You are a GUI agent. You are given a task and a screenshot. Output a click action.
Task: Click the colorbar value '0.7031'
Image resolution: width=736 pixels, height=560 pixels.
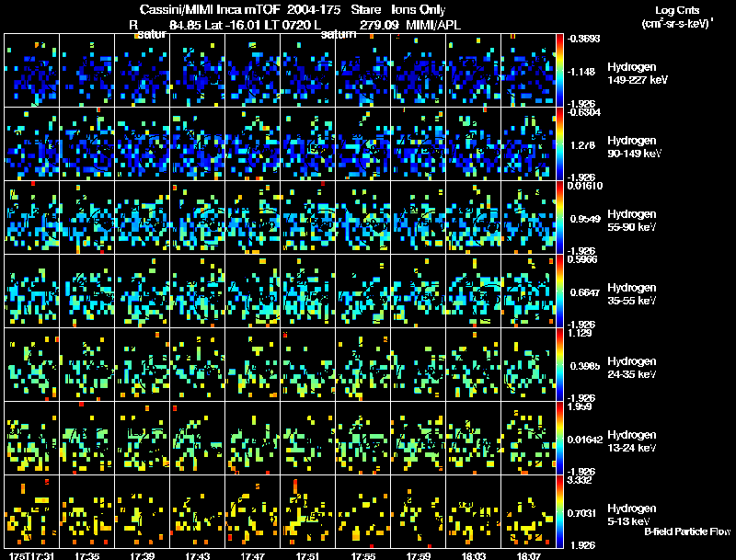(581, 513)
